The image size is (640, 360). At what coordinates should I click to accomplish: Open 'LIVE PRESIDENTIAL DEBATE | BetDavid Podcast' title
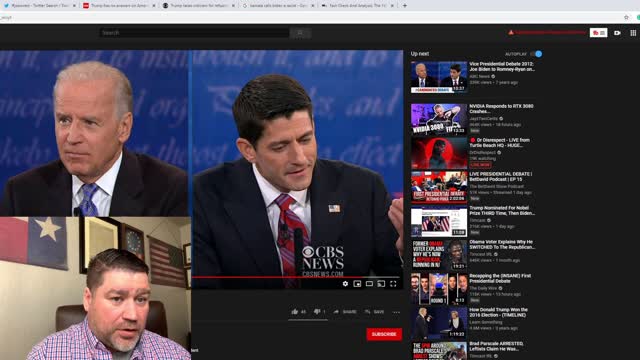point(501,176)
